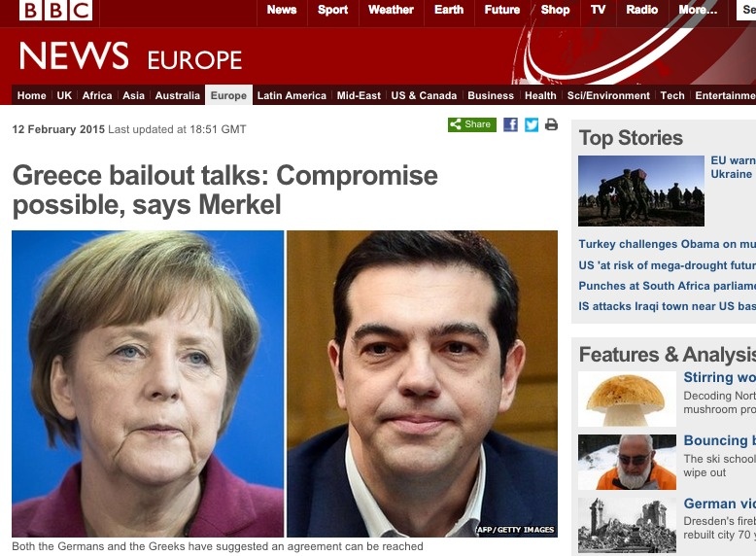Click the print article icon
Viewport: 756px width, 556px height.
tap(551, 124)
